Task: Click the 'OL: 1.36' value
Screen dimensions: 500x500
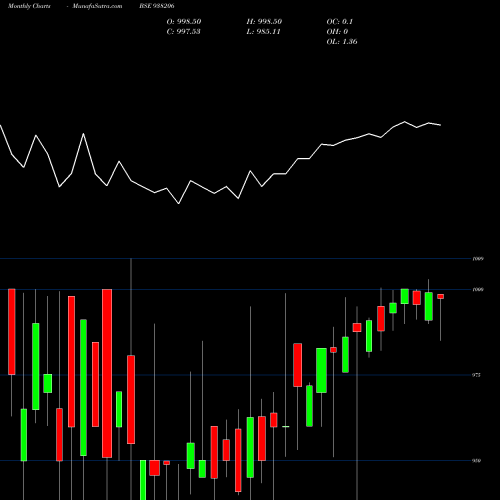Action: [342, 42]
